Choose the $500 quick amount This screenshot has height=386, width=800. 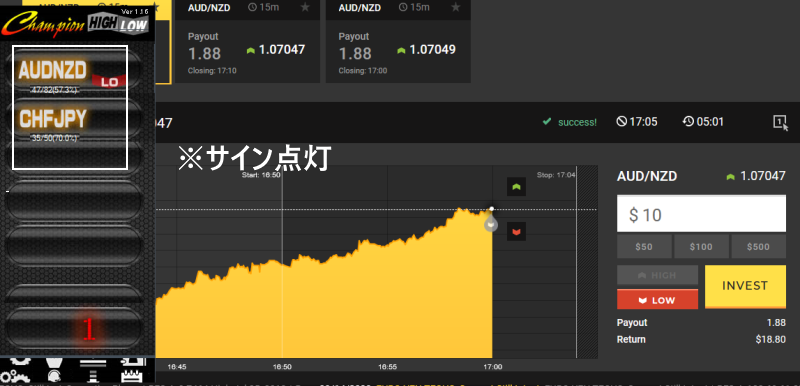tap(758, 247)
